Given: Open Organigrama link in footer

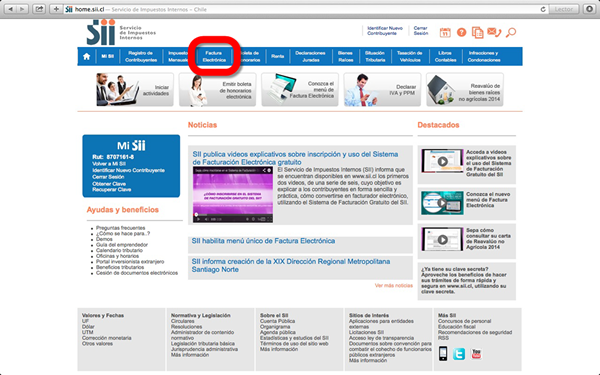Looking at the screenshot, I should 275,327.
